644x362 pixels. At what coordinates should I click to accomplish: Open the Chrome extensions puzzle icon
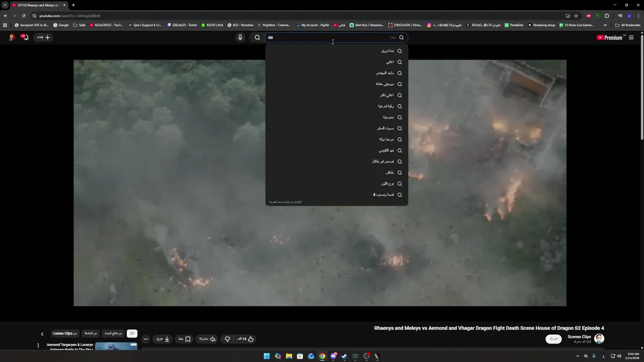click(x=607, y=16)
